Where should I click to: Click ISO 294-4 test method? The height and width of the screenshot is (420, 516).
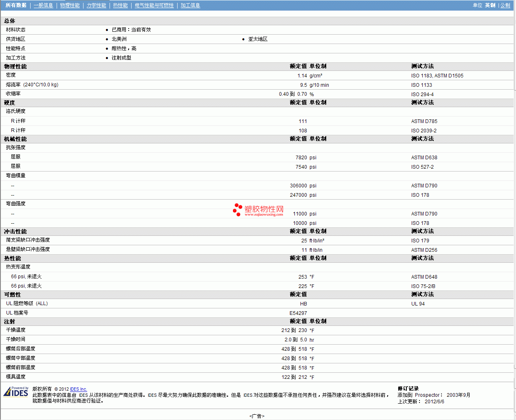tap(422, 94)
